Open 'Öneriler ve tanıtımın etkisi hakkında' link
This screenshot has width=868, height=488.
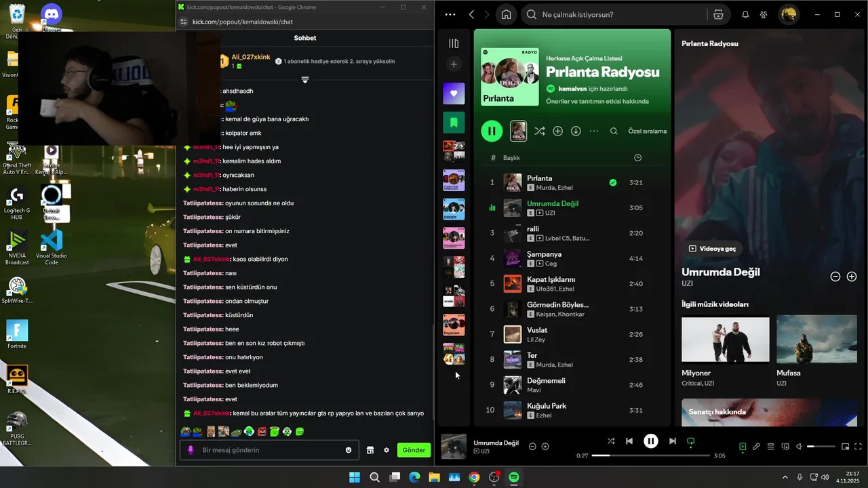597,101
